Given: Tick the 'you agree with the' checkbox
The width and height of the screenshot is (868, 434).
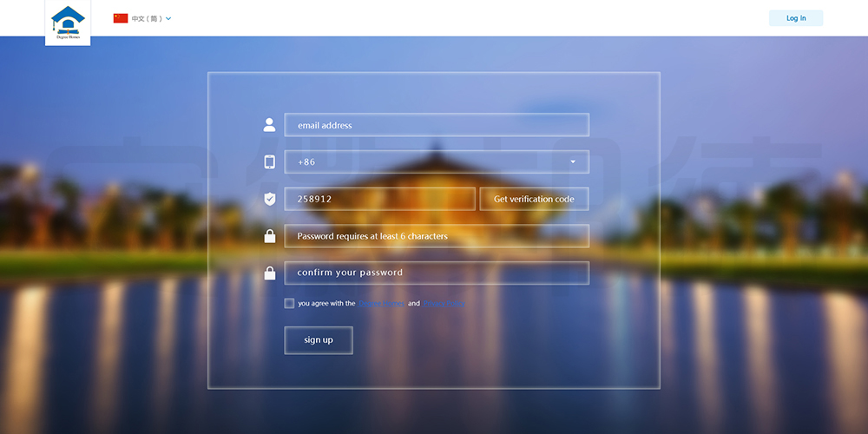Looking at the screenshot, I should click(289, 304).
